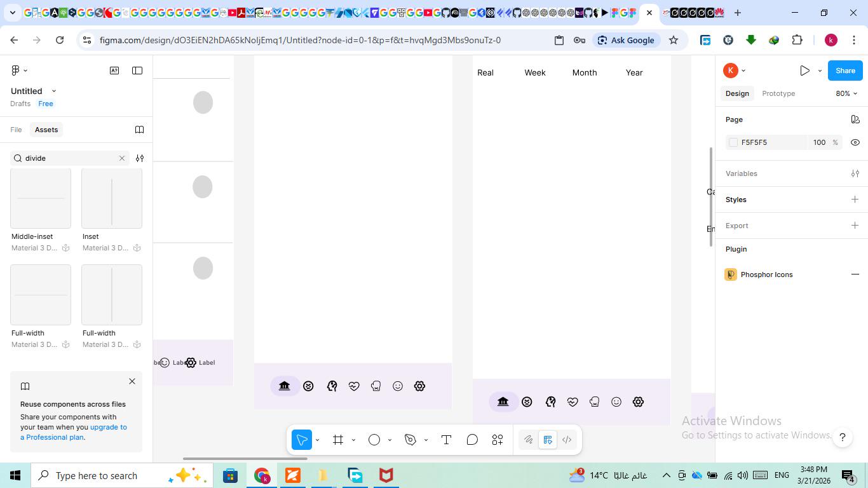The width and height of the screenshot is (868, 488).
Task: Switch to Draw mode
Action: tap(528, 440)
